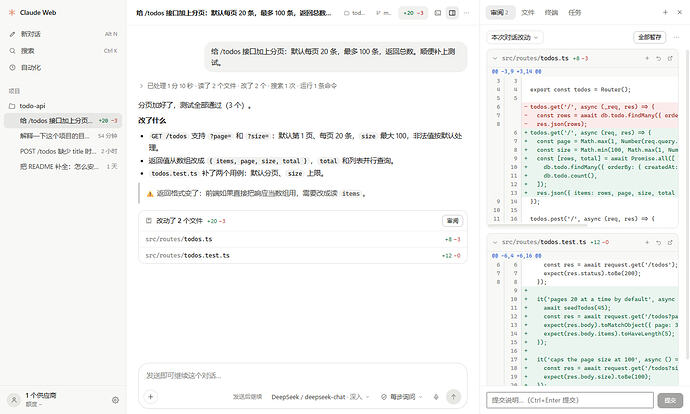This screenshot has width=690, height=414.
Task: Click the microphone voice input icon
Action: [x=436, y=396]
